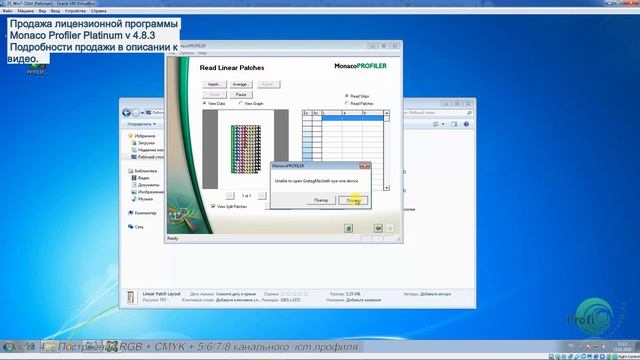Screen dimensions: 640x360
Task: Click the Повтор button in the error dialog
Action: (x=321, y=200)
